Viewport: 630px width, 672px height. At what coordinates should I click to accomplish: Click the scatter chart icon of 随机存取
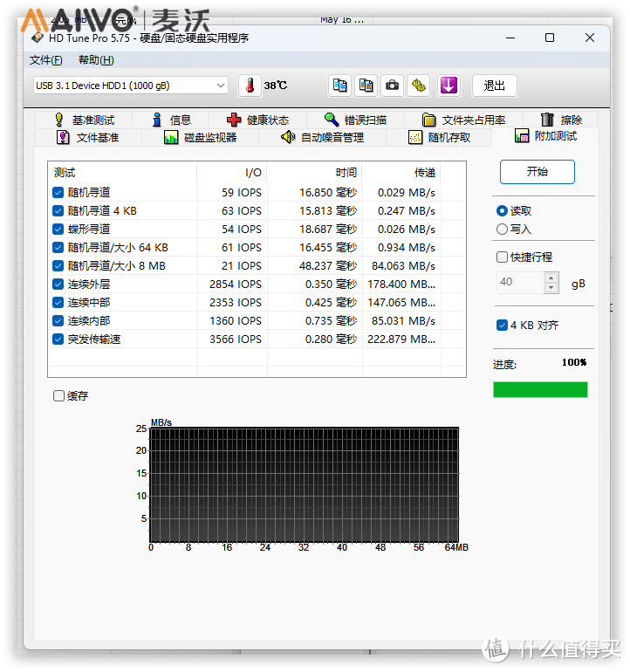[415, 138]
